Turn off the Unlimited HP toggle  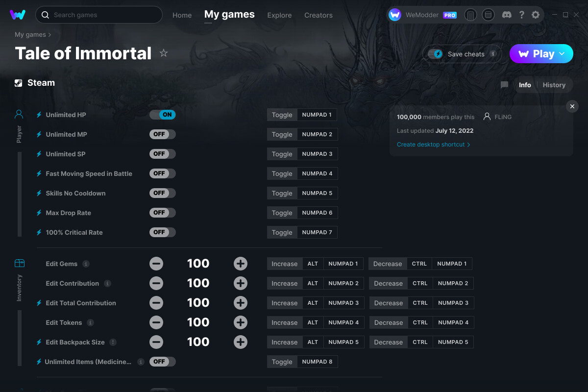[162, 114]
